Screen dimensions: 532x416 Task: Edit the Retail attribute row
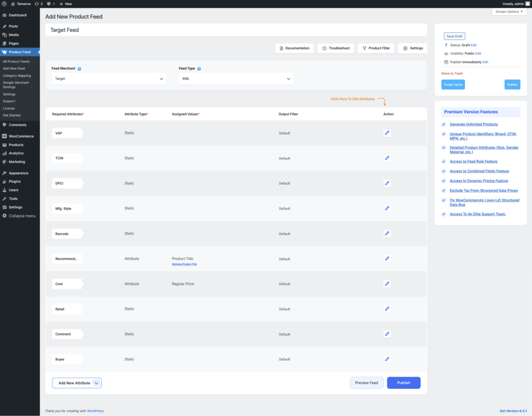click(387, 308)
